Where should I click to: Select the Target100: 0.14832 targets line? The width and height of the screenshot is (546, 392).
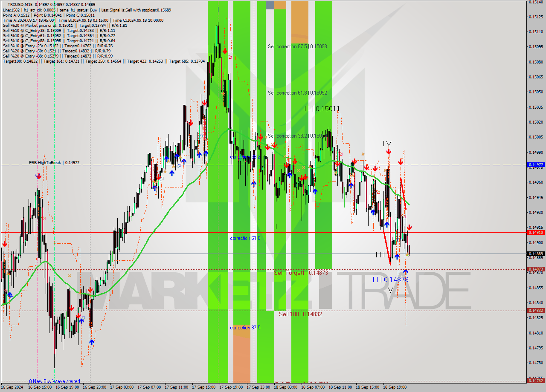coord(104,61)
